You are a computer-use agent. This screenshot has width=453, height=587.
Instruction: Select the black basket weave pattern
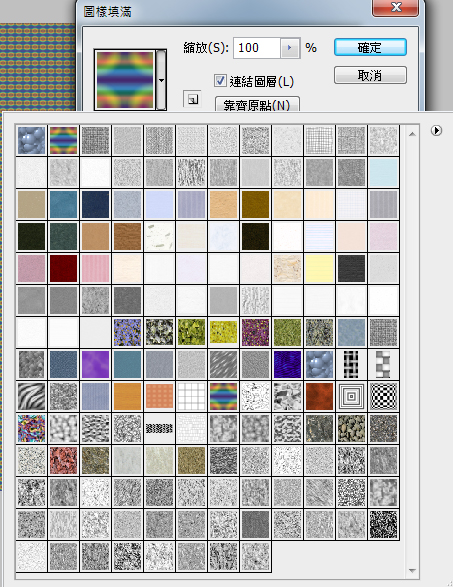(x=351, y=364)
